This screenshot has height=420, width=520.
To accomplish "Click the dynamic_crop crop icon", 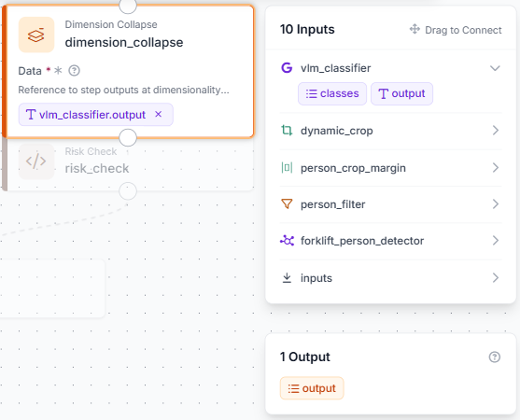I will pyautogui.click(x=287, y=131).
